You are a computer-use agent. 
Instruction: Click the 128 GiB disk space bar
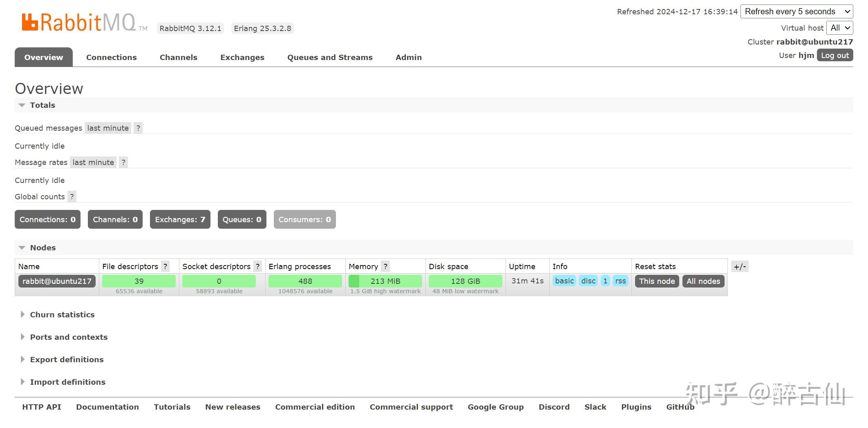[465, 281]
